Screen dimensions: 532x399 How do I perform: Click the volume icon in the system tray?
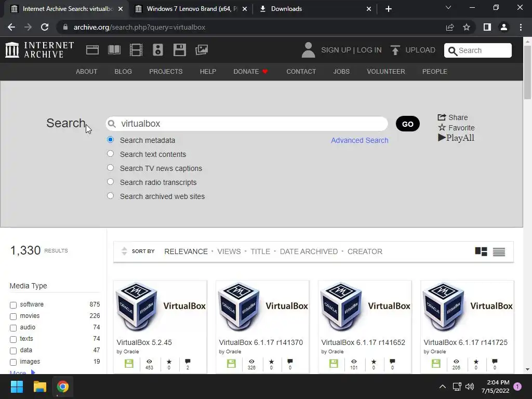[x=470, y=387]
